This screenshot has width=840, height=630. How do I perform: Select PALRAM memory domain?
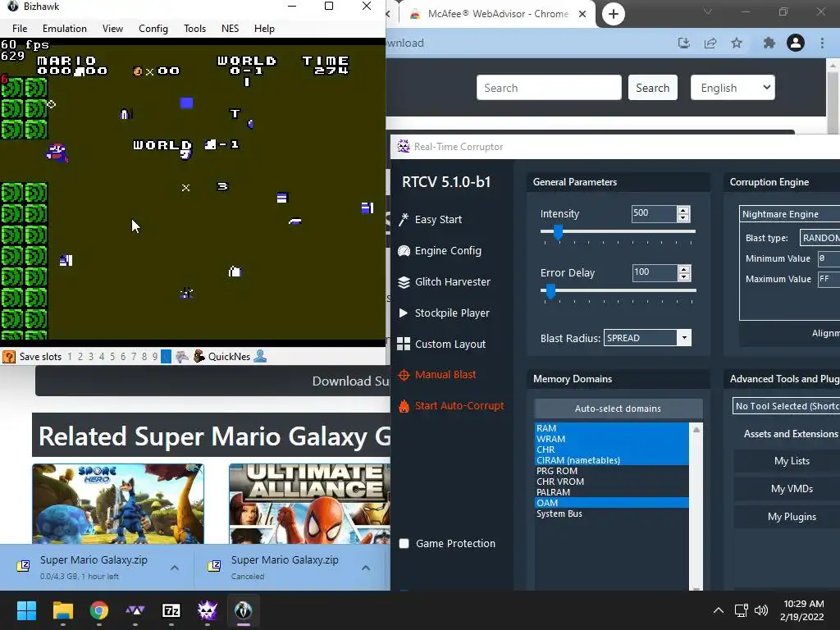pyautogui.click(x=612, y=492)
